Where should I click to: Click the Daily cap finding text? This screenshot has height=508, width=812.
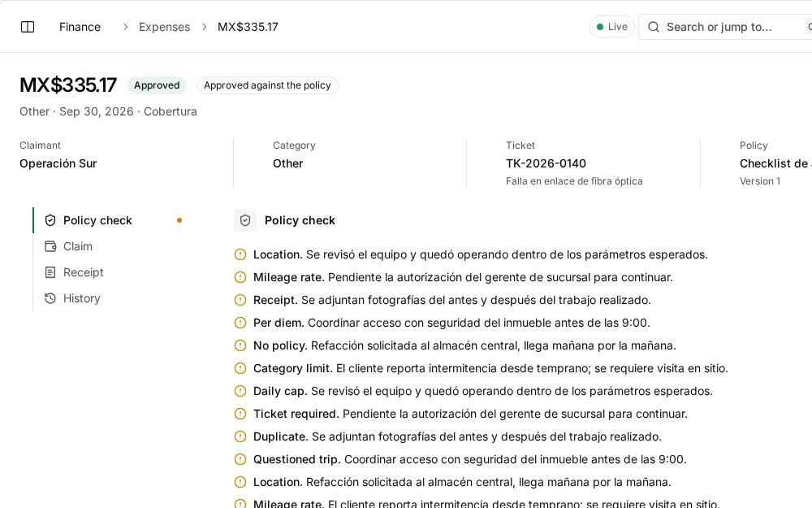[x=482, y=392]
